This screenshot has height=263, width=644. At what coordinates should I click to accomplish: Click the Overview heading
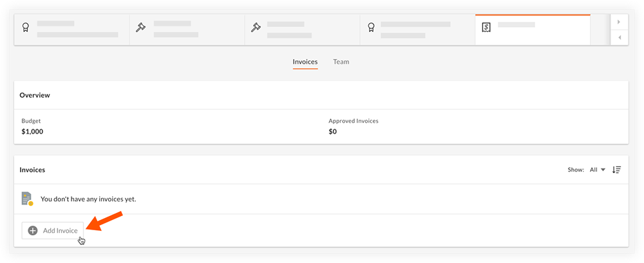pyautogui.click(x=35, y=95)
